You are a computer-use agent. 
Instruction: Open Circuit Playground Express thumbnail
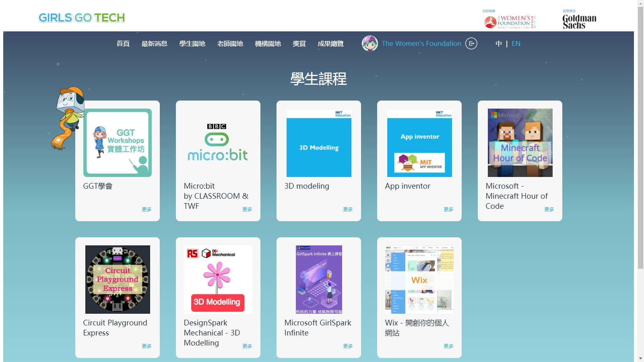(118, 280)
